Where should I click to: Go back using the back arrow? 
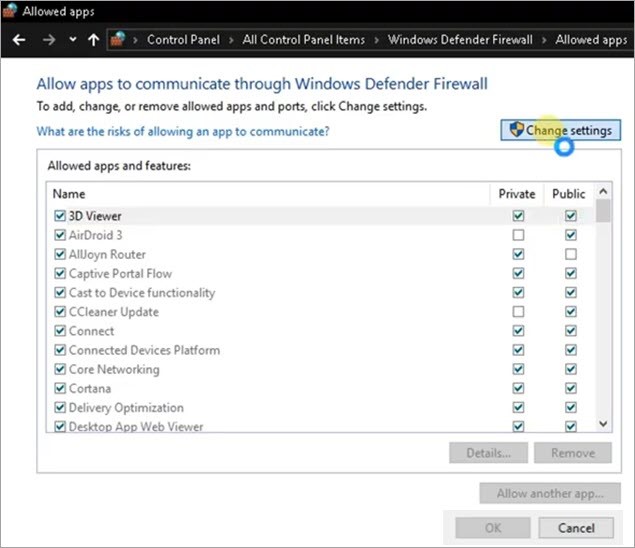19,40
